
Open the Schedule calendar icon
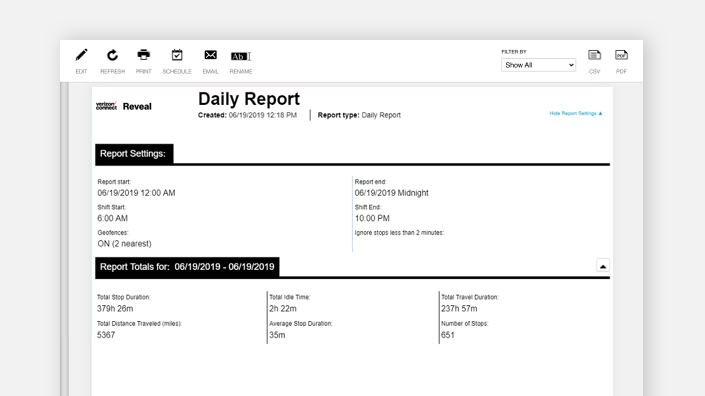pyautogui.click(x=177, y=55)
